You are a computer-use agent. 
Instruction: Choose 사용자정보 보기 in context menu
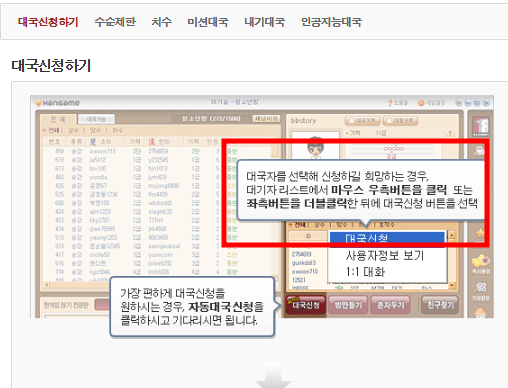click(385, 255)
